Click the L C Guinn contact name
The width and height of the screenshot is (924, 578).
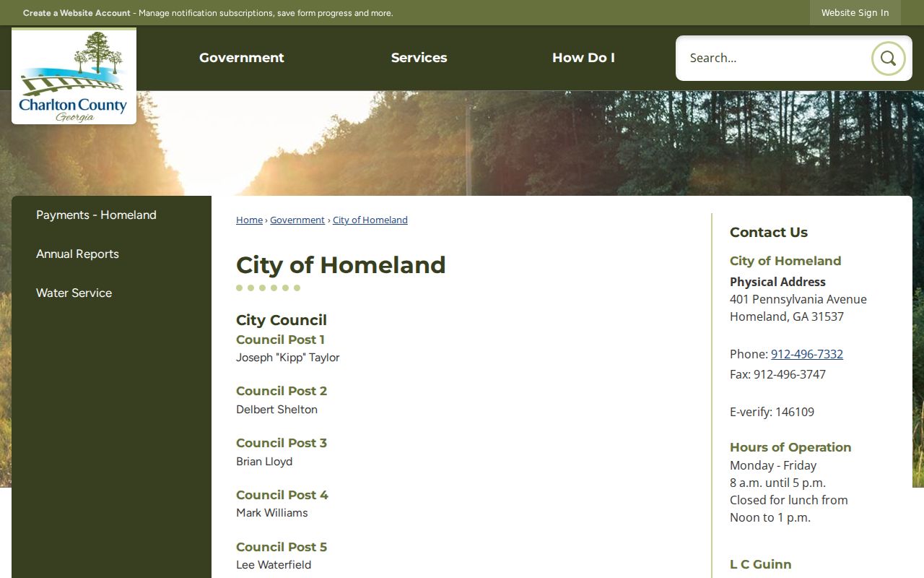click(x=761, y=564)
